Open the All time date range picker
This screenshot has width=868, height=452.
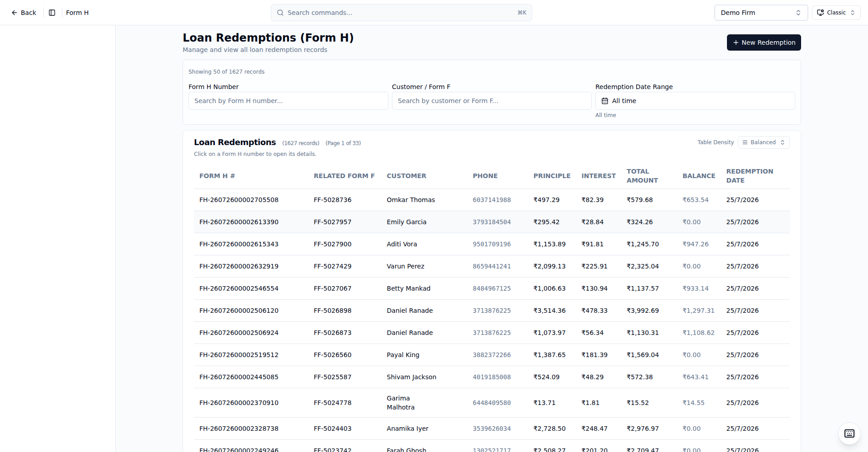[x=695, y=101]
